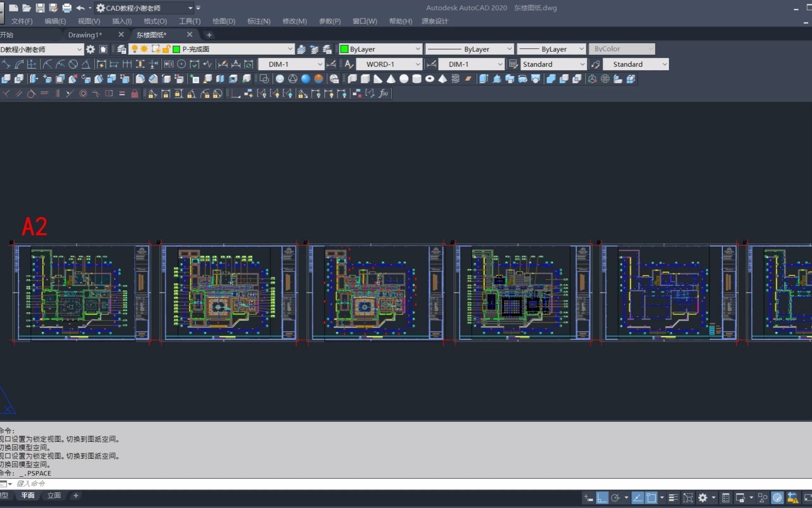Toggle lineweight display in status bar
This screenshot has height=508, width=812.
coord(673,498)
